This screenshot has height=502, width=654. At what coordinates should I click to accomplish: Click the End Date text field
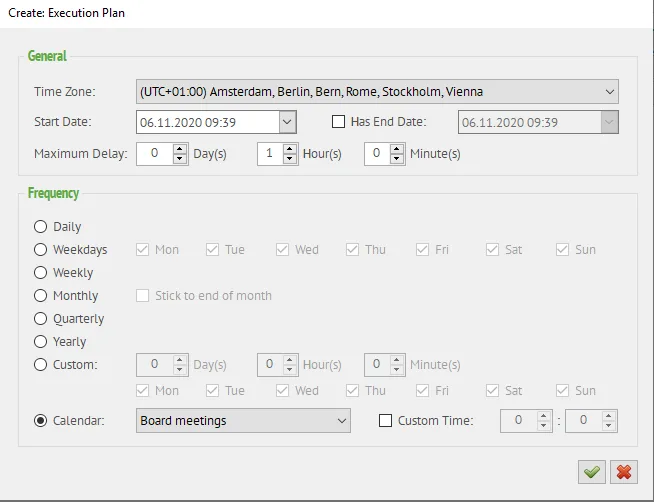click(x=530, y=122)
